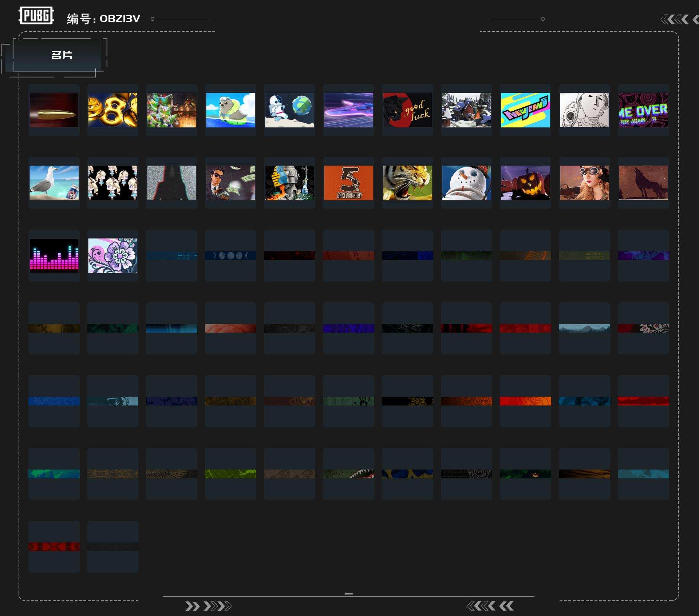The image size is (699, 616).
Task: Click the 编号 OBZI3V code text
Action: (x=103, y=19)
